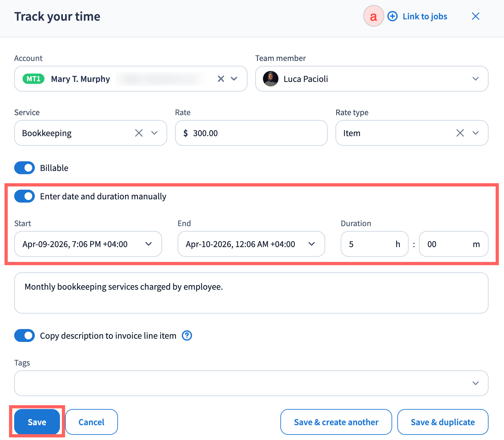The image size is (504, 440).
Task: Click the MT1 account badge
Action: [x=34, y=79]
